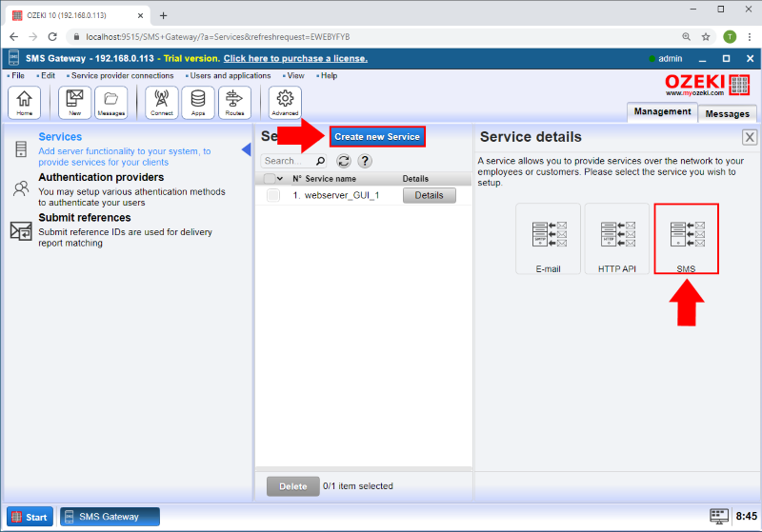Open the Connect antenna icon

pos(162,103)
